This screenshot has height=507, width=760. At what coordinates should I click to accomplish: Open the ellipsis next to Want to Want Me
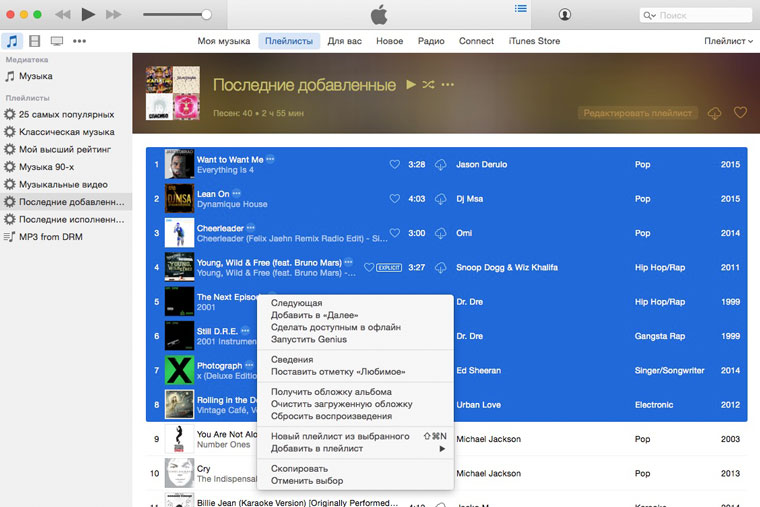(270, 159)
